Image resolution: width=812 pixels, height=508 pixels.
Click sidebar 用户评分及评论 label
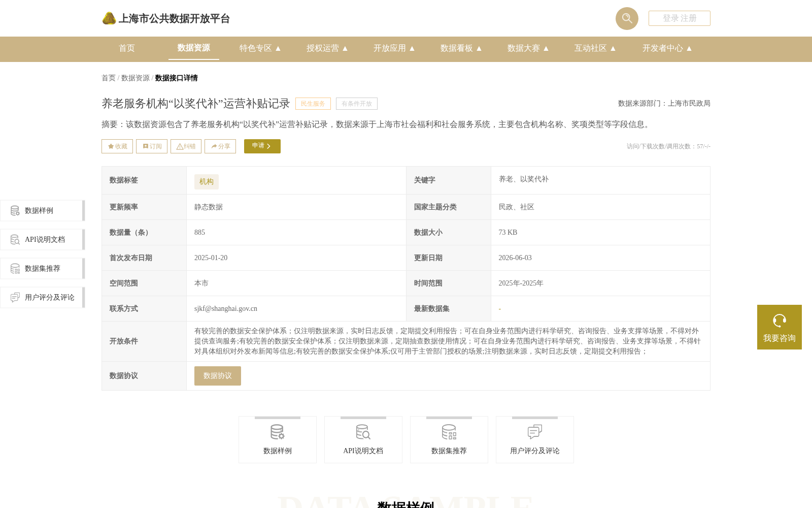click(50, 298)
